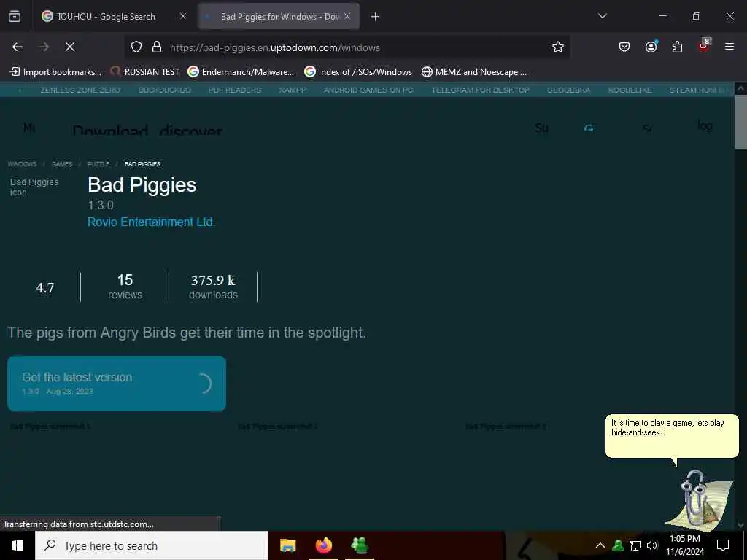The image size is (747, 560).
Task: Expand the list all tabs chevron
Action: coord(602,16)
